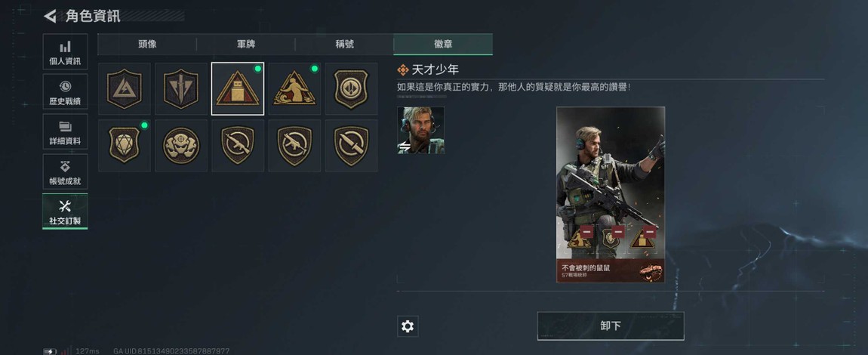Open 詳細資料 in the sidebar

coord(65,131)
